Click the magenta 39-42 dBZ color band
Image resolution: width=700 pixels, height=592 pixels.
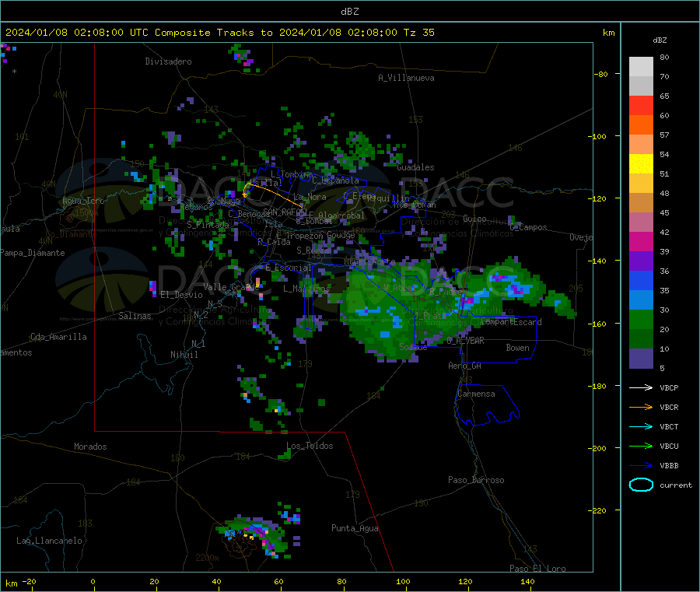(641, 241)
